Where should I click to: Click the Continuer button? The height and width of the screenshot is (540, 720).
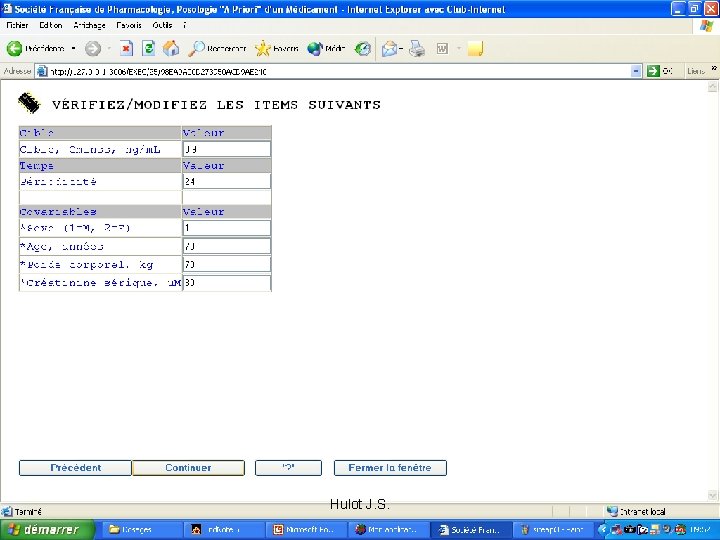[188, 468]
